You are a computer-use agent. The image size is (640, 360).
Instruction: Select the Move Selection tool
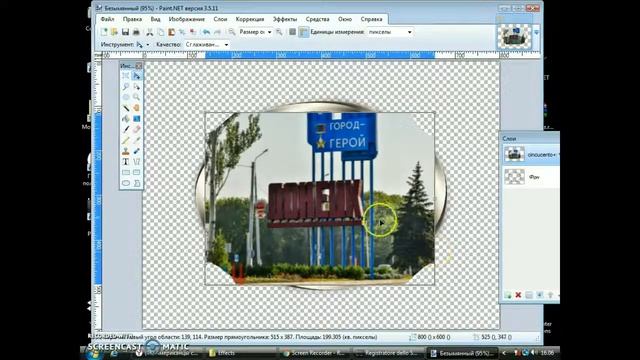point(136,87)
